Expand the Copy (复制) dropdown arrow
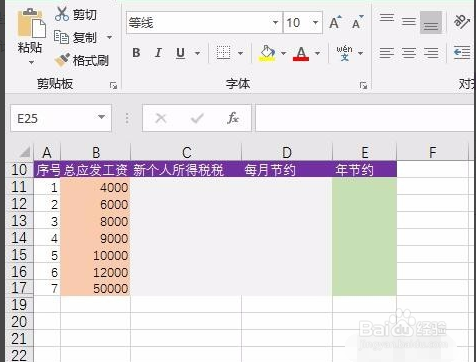Viewport: 476px width, 362px height. 109,37
